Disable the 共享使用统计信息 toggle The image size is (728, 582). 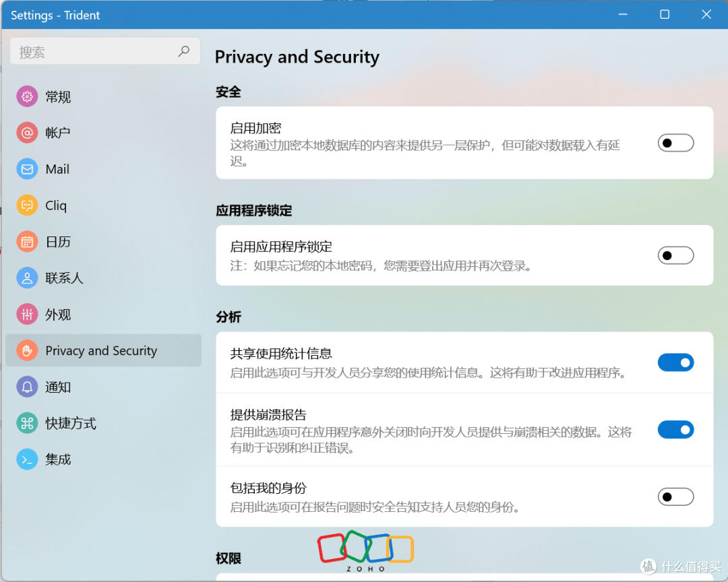click(675, 362)
